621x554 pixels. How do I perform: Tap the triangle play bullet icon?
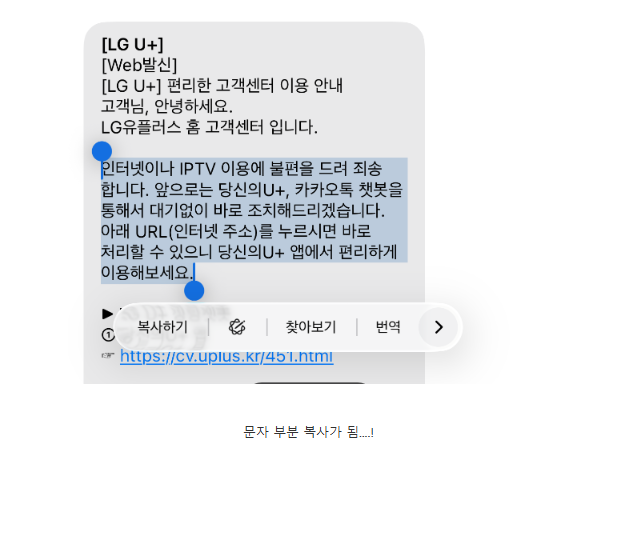107,314
